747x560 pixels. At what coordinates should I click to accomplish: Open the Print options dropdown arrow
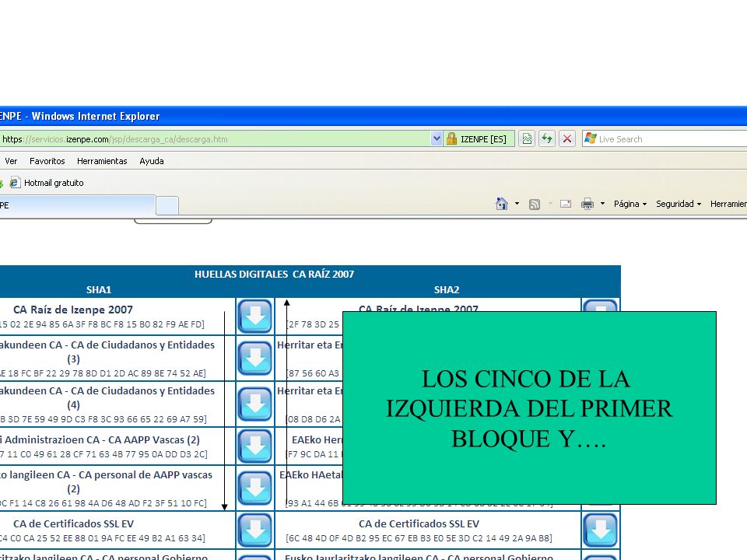(602, 204)
